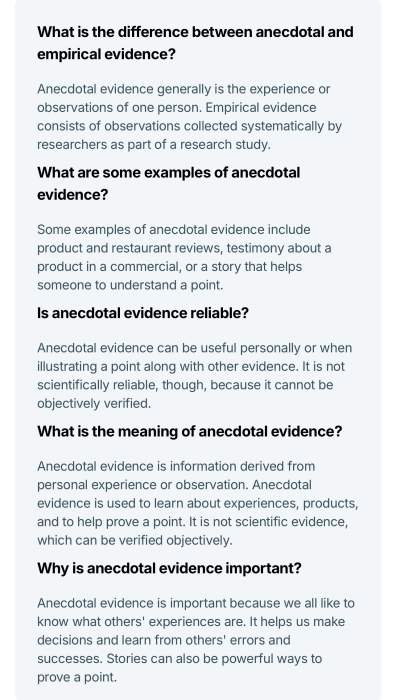Click the words 'someone to understand a point'
396x700 pixels.
tap(128, 285)
